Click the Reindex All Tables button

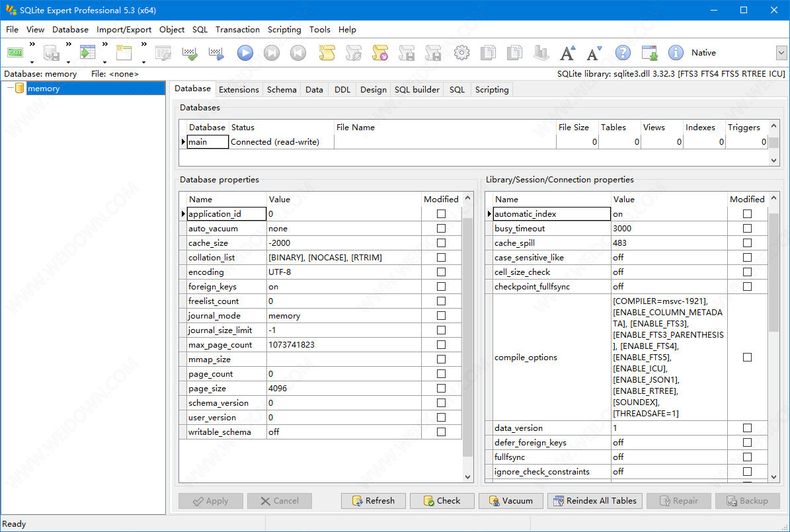coord(595,501)
